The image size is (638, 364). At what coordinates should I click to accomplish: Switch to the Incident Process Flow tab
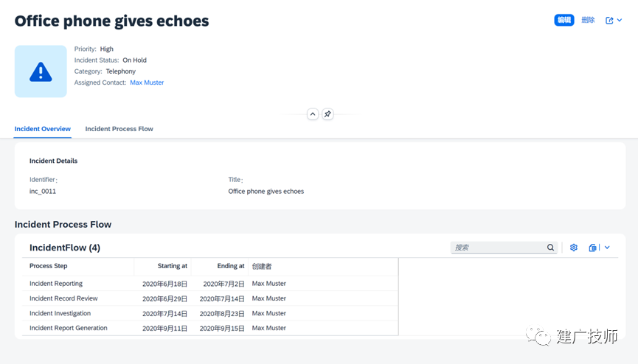click(x=119, y=129)
